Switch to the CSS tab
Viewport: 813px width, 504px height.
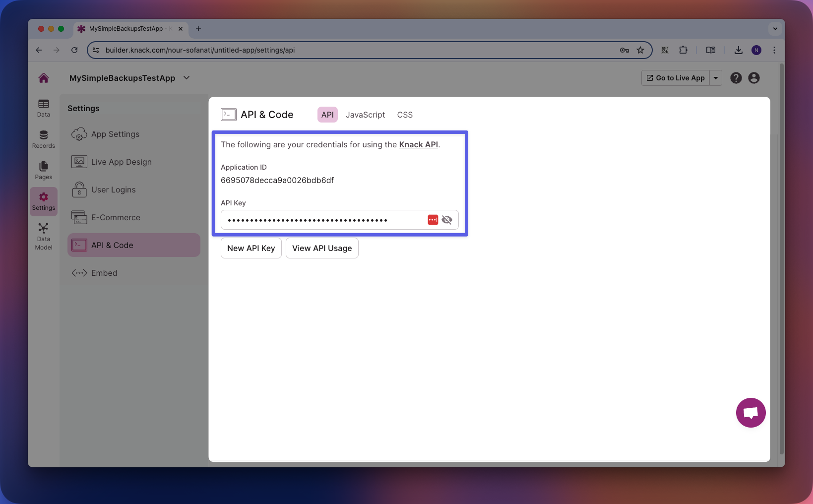pos(405,115)
